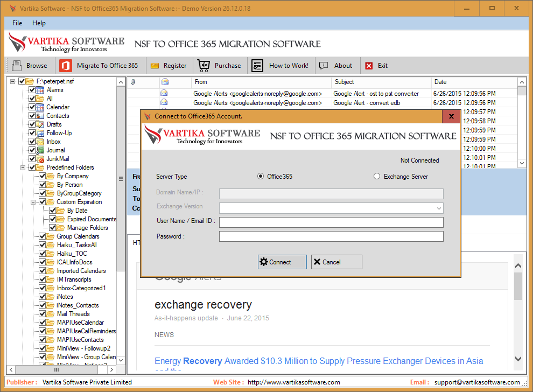Uncheck the F:\peterpet.nsf root checkbox
The height and width of the screenshot is (392, 533).
click(x=22, y=81)
